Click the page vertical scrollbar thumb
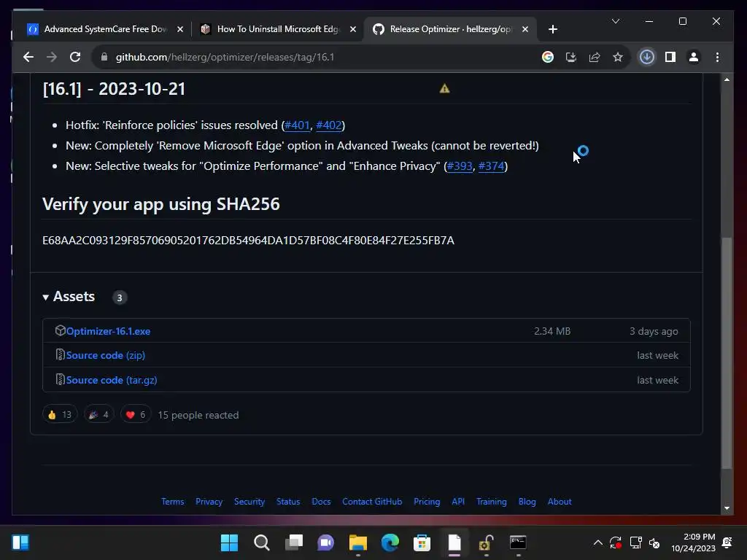 [x=727, y=353]
